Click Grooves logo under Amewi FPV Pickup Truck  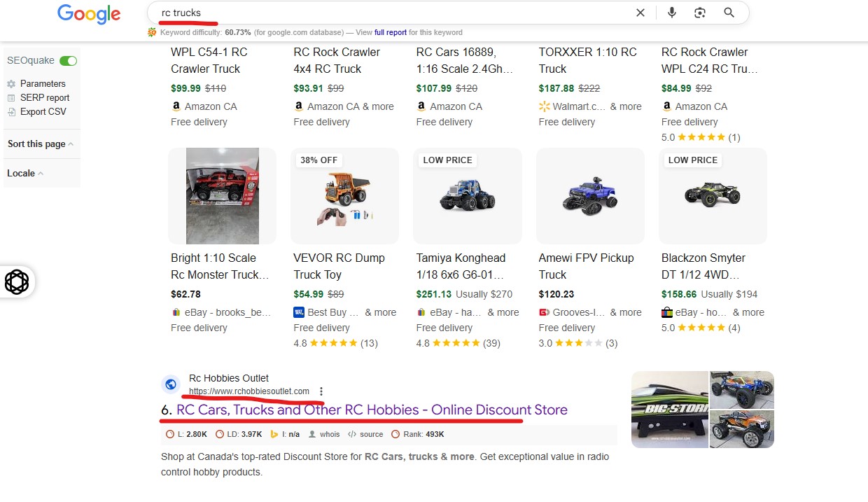[x=544, y=312]
